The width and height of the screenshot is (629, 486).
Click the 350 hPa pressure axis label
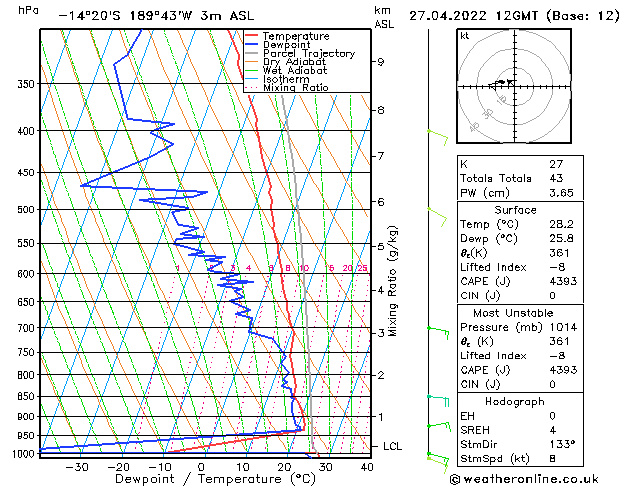pyautogui.click(x=26, y=84)
